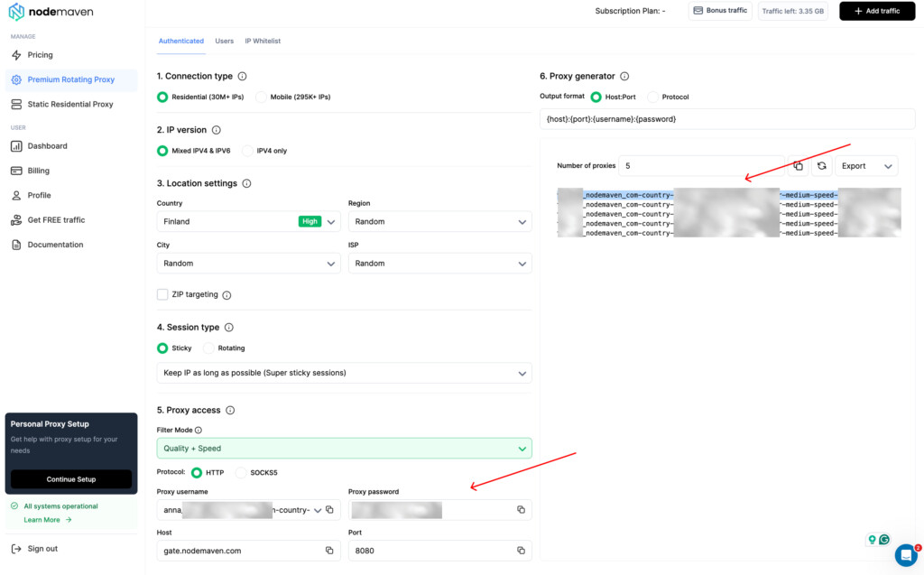Open info tooltip for Proxy access
Image resolution: width=924 pixels, height=575 pixels.
pos(230,411)
